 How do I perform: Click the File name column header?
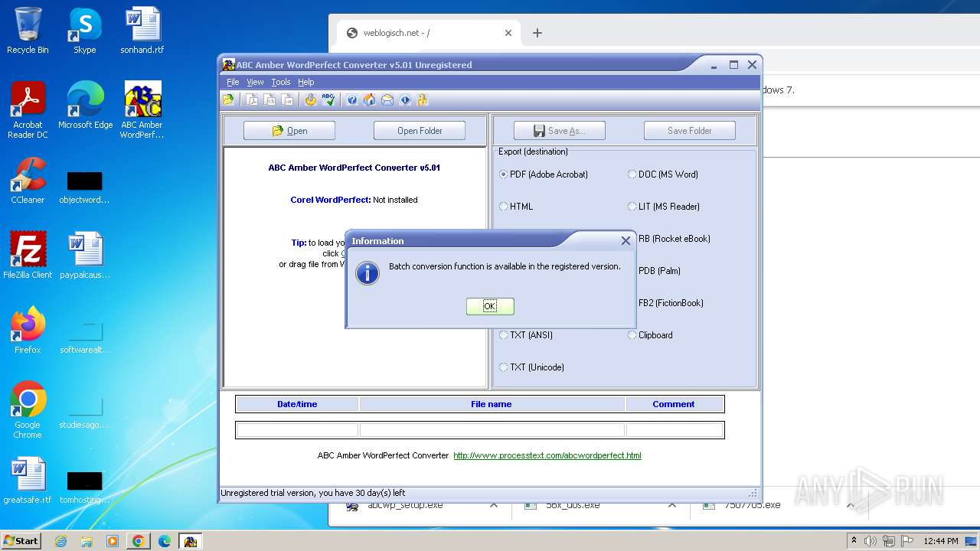[492, 404]
